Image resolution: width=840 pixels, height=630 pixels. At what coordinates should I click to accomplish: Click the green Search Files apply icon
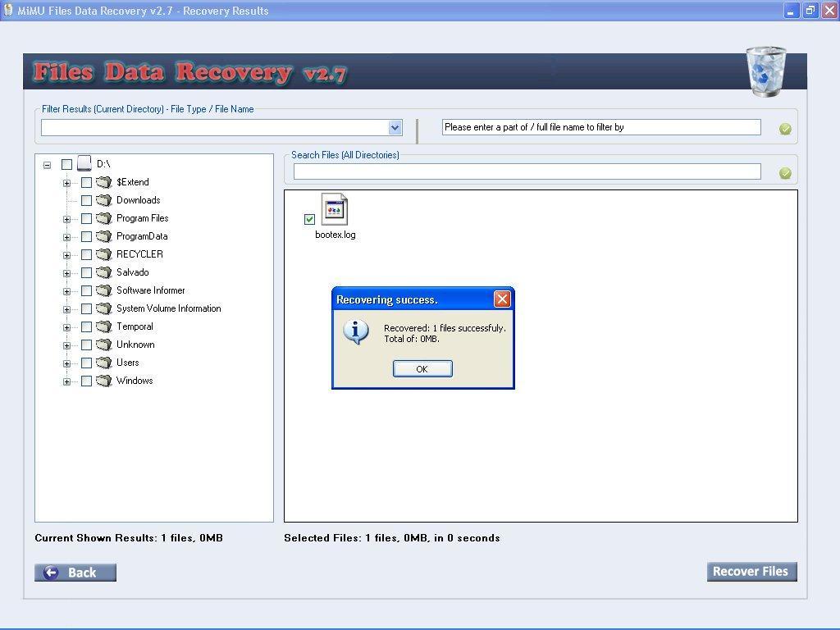tap(785, 173)
